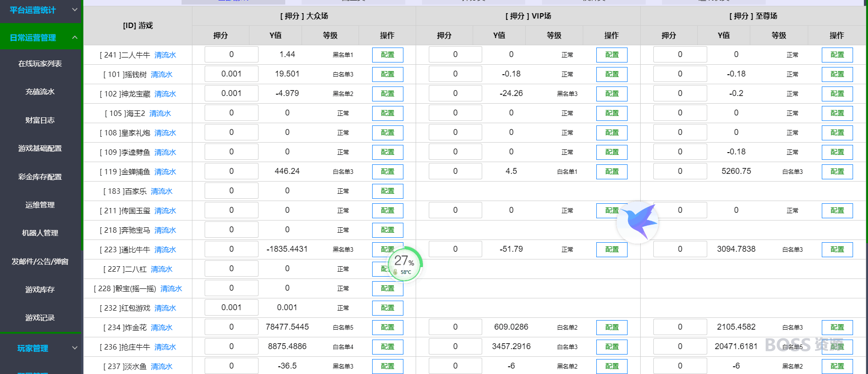The image size is (868, 374).
Task: Click the 黑名单1 level for 二人牛牛
Action: point(343,55)
